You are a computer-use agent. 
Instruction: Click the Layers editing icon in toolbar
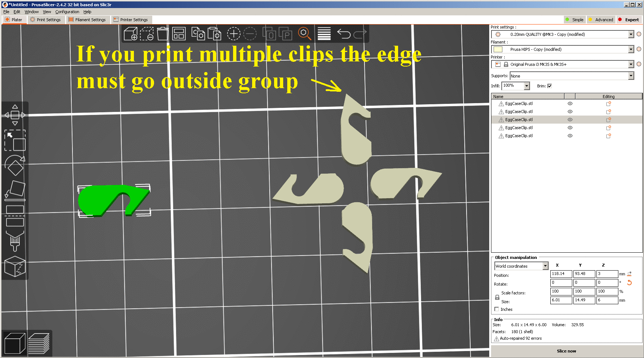(x=324, y=34)
